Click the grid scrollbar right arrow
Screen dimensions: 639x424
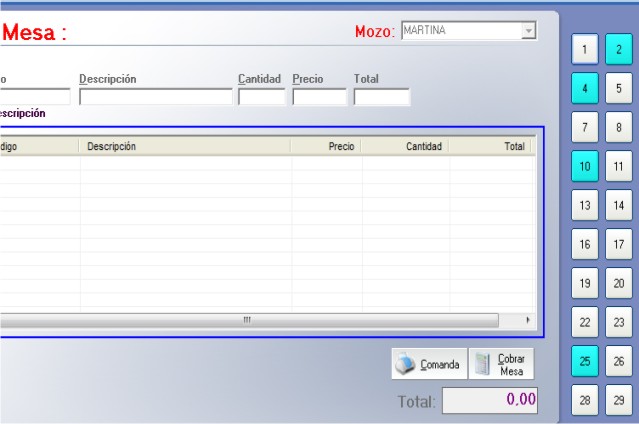528,320
